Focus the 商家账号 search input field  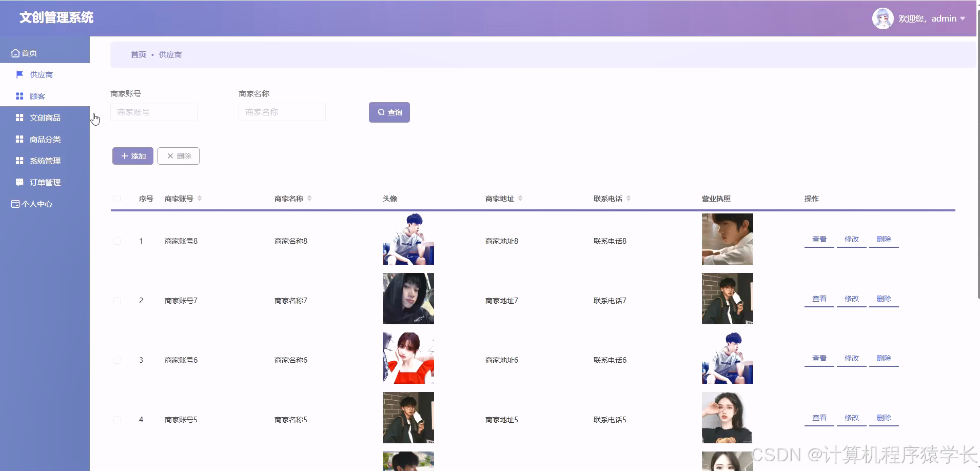(154, 112)
